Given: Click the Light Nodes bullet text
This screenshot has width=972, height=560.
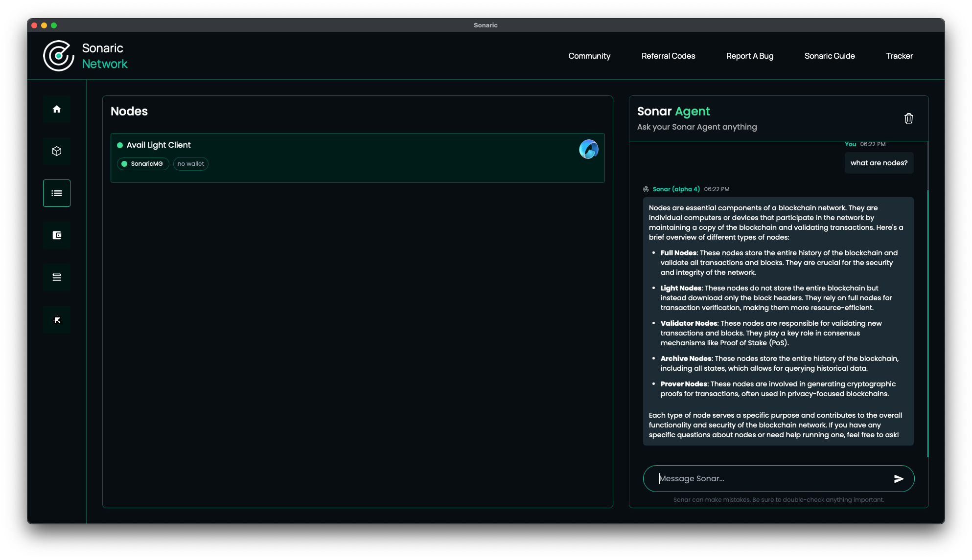Looking at the screenshot, I should coord(777,298).
